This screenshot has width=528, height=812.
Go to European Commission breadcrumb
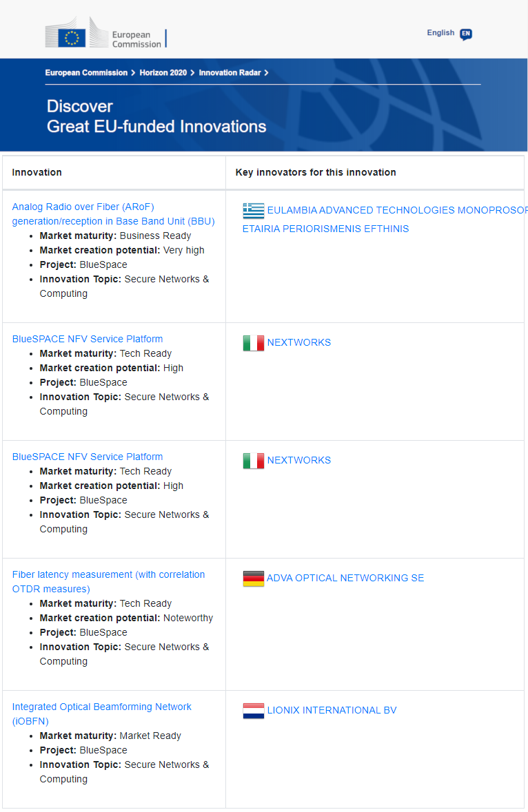pos(86,72)
